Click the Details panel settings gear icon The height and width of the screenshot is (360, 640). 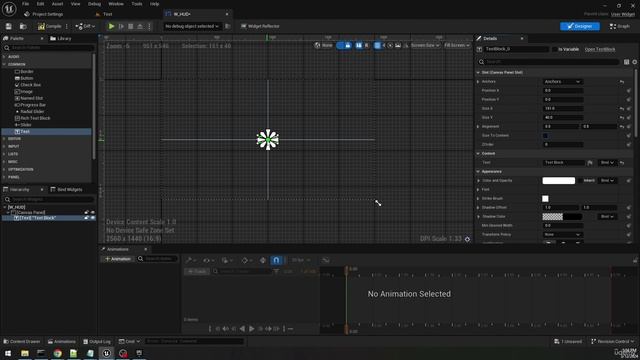634,62
